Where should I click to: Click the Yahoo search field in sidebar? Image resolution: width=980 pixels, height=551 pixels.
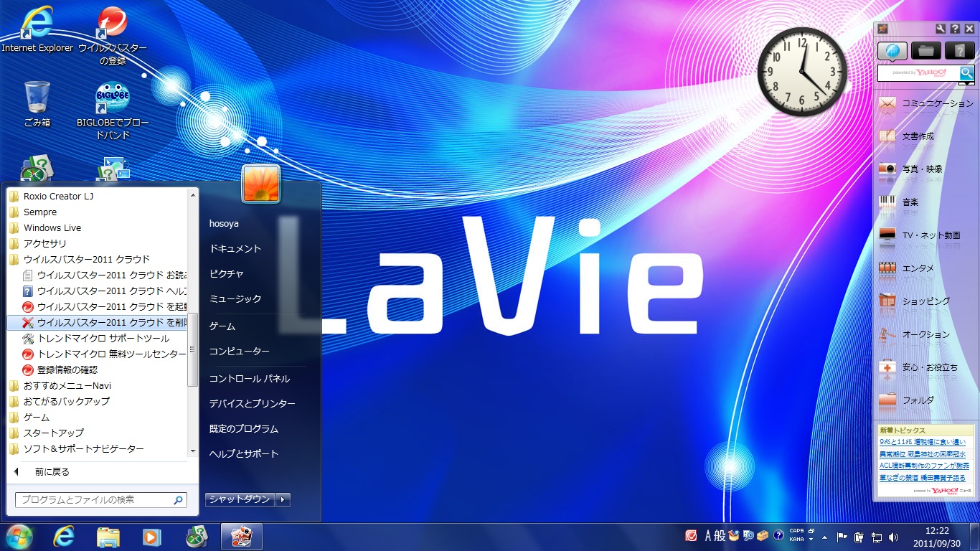(x=918, y=73)
